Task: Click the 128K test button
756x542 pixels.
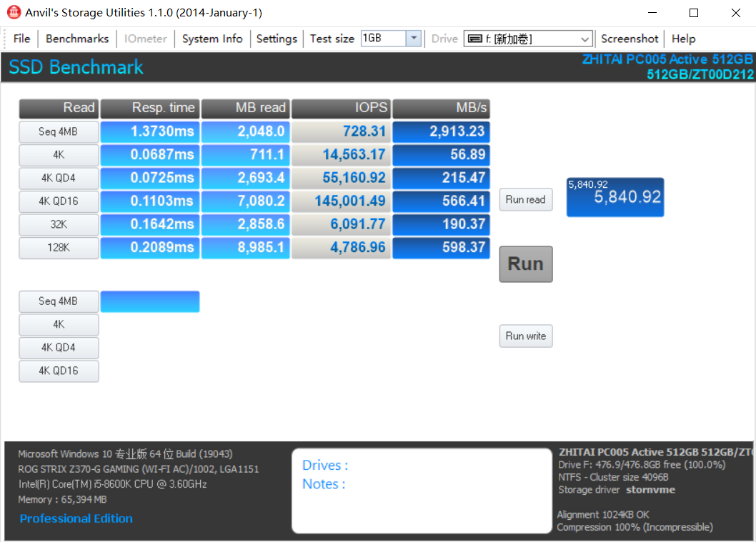Action: pyautogui.click(x=59, y=247)
